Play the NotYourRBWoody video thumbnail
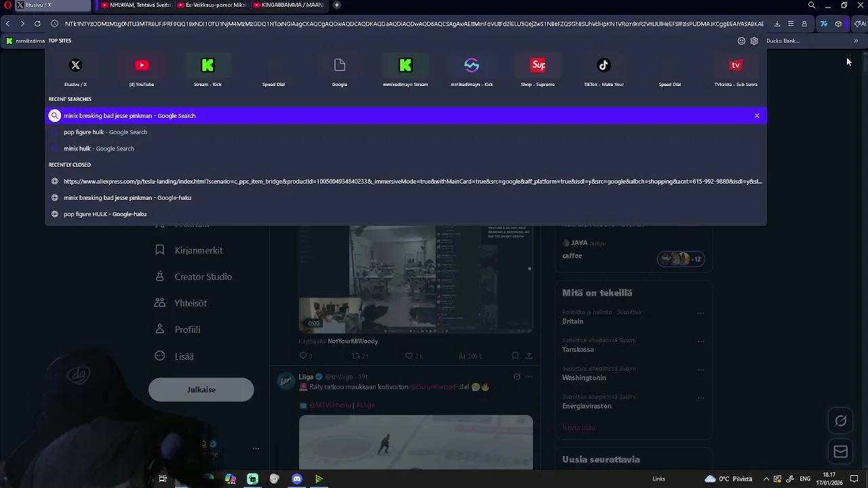 tap(416, 279)
